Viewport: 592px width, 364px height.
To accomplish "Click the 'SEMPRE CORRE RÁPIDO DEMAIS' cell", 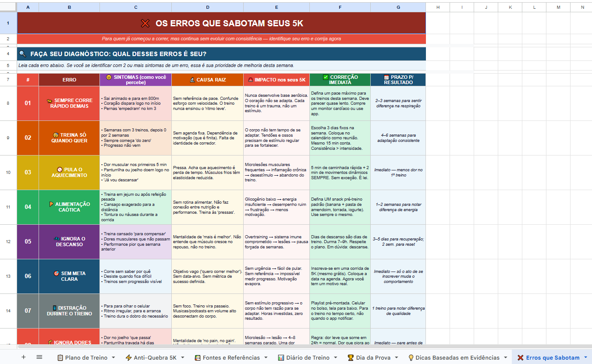I will pyautogui.click(x=69, y=103).
